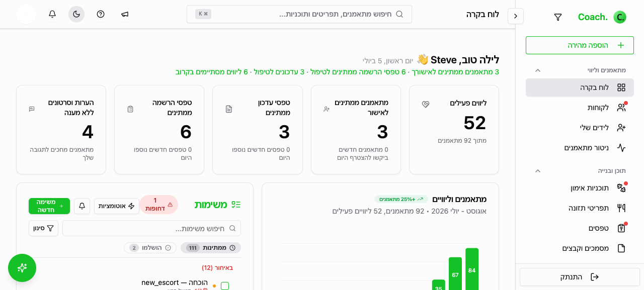Click the הוספה מהירה quick add button
This screenshot has width=644, height=290.
pyautogui.click(x=580, y=45)
